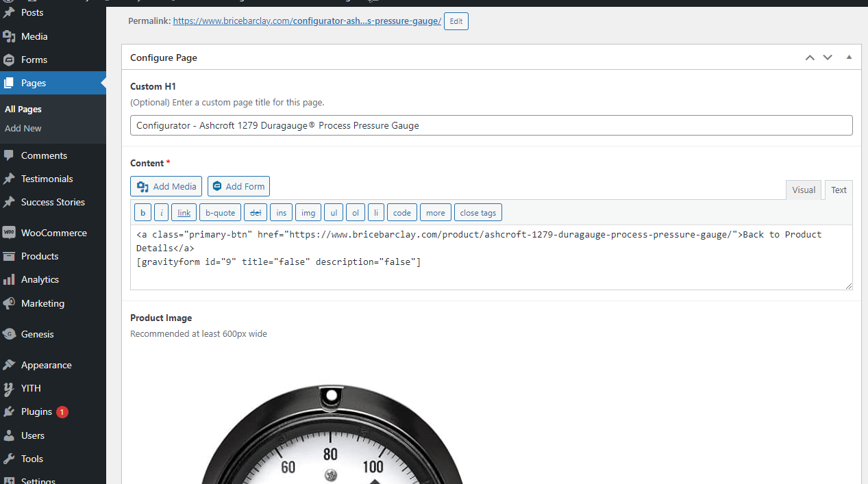The image size is (868, 484).
Task: Click the Custom H1 optional description text
Action: point(227,103)
